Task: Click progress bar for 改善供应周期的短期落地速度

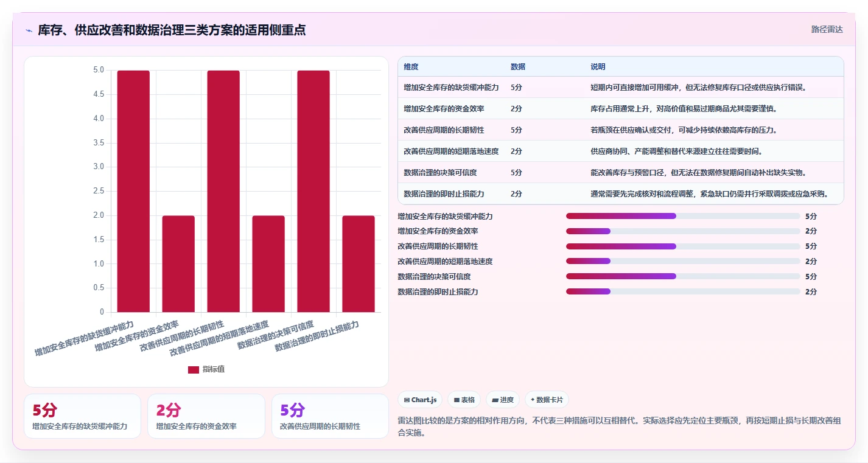Action: [683, 262]
